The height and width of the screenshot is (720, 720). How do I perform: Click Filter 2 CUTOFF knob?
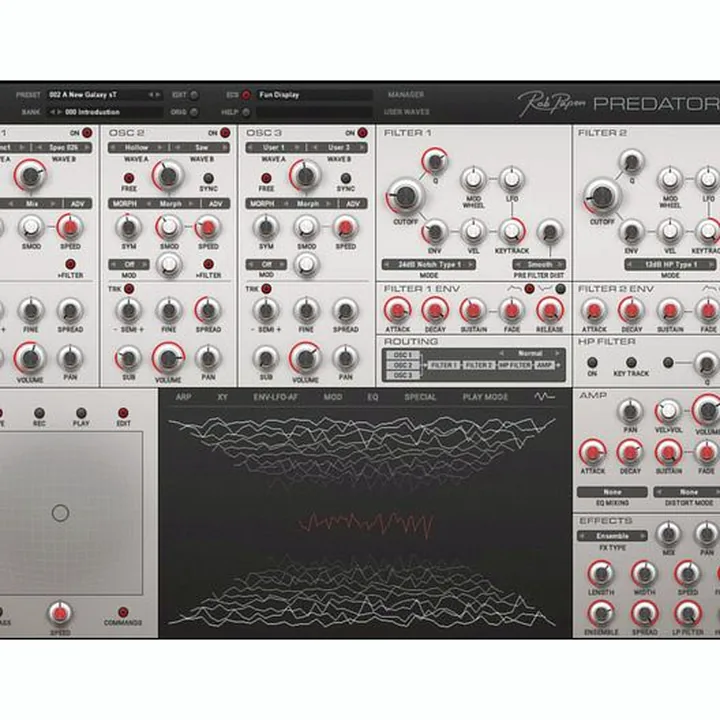coord(602,197)
